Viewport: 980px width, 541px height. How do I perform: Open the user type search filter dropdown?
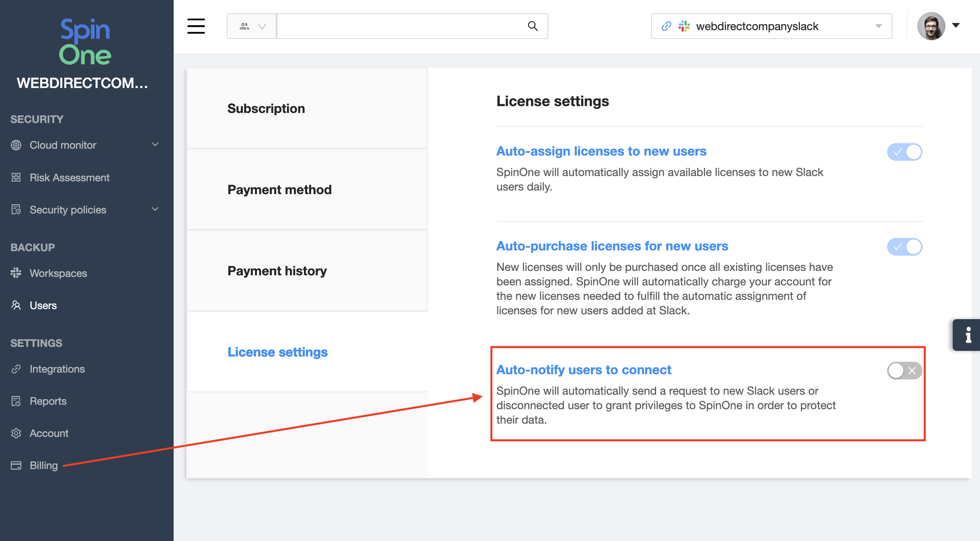coord(252,26)
